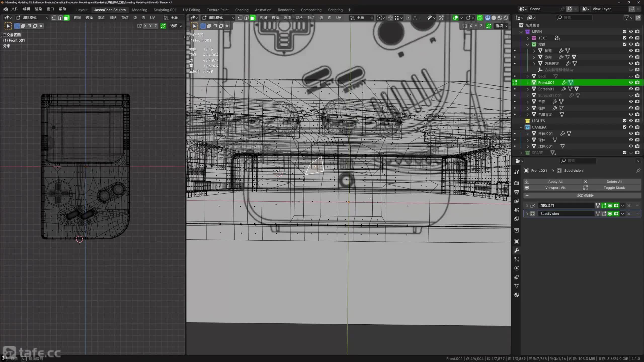Image resolution: width=644 pixels, height=362 pixels.
Task: Open 编辑模式 mode dropdown in right viewport
Action: (218, 18)
